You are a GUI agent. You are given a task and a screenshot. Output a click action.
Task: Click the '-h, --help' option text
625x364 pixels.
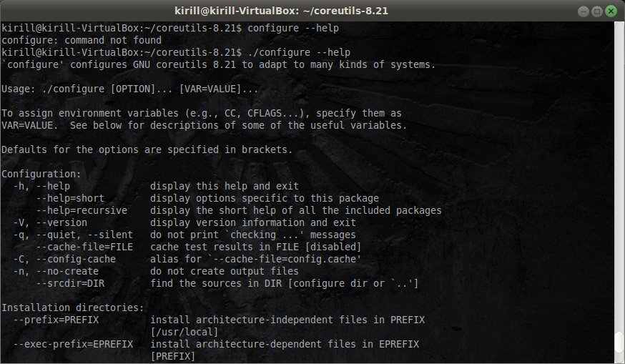(41, 186)
